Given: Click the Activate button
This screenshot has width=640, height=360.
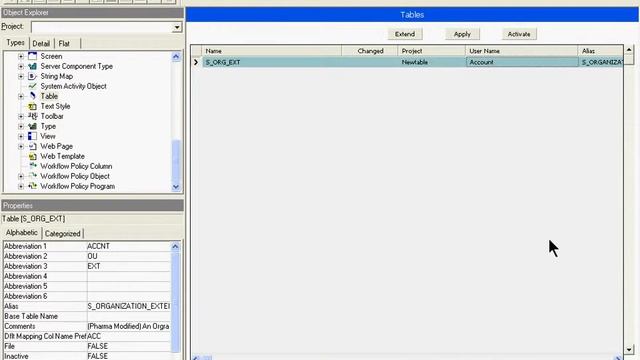Looking at the screenshot, I should click(x=519, y=34).
